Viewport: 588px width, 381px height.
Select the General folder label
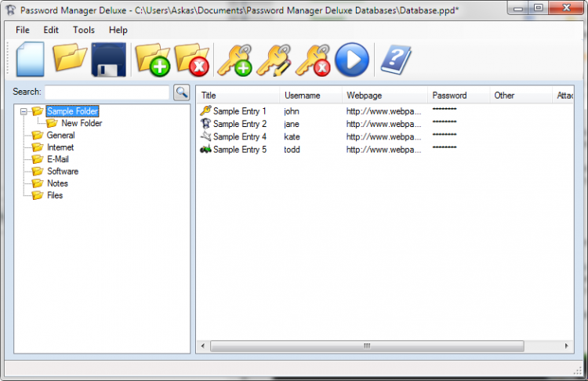point(60,135)
